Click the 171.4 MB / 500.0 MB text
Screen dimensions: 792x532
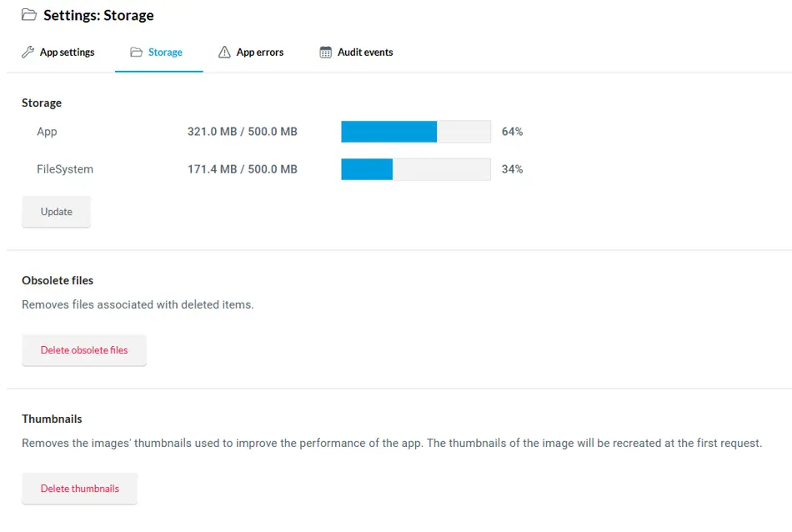pyautogui.click(x=243, y=169)
